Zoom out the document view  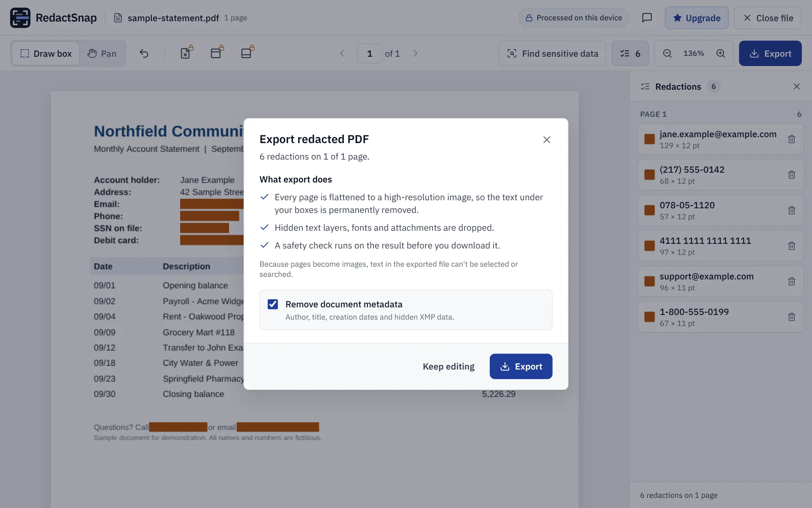pos(667,53)
